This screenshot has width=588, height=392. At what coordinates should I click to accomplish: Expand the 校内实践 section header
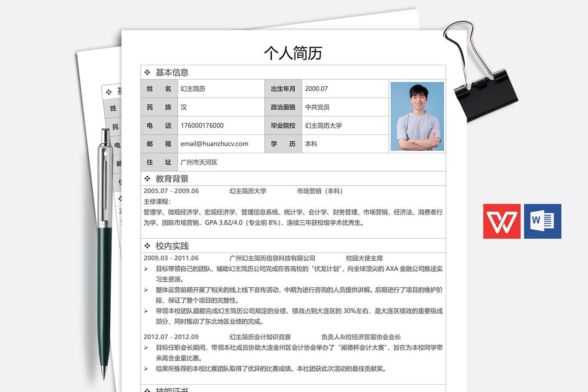(x=171, y=246)
